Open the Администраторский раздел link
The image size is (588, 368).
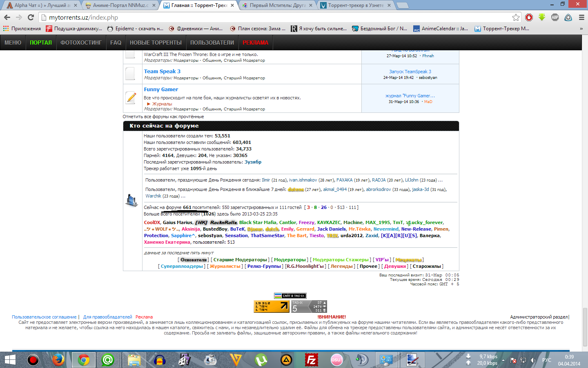coord(539,317)
